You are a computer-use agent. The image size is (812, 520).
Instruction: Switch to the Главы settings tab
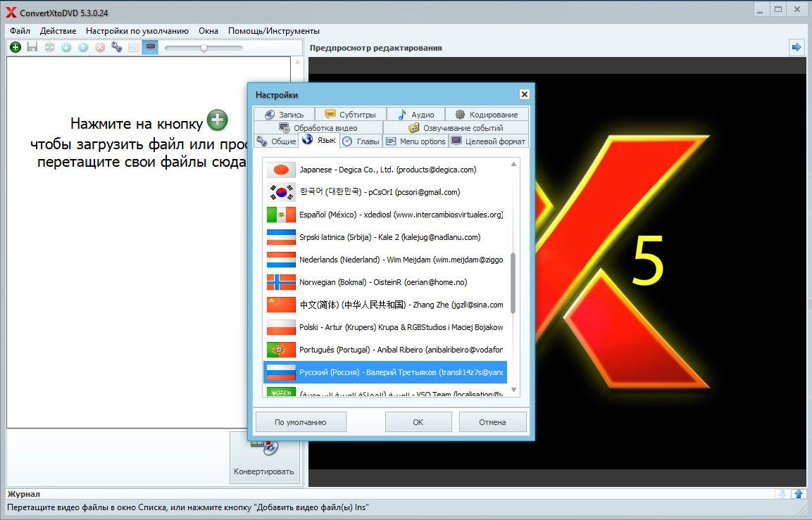click(x=361, y=141)
